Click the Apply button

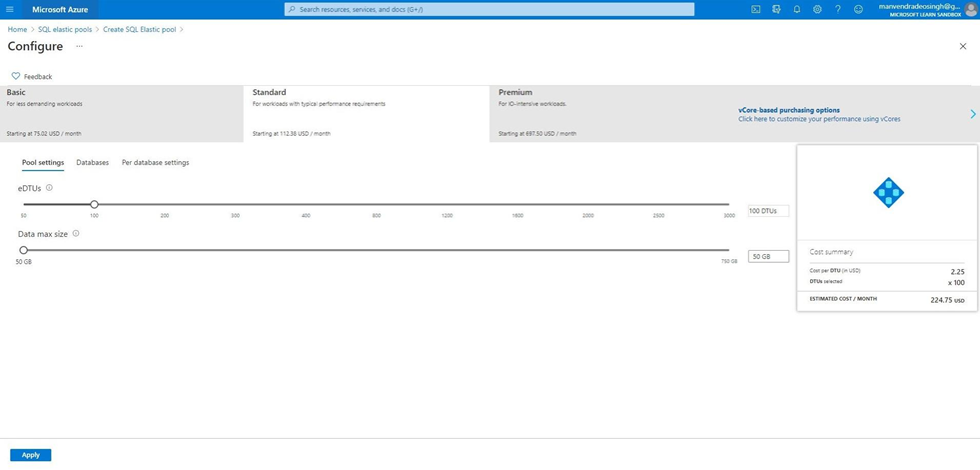pyautogui.click(x=31, y=455)
